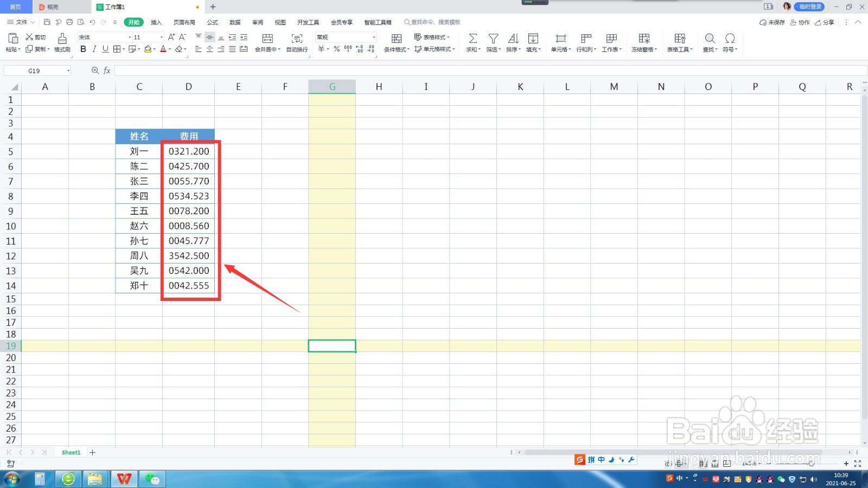Viewport: 868px width, 488px height.
Task: Switch to the Page Layout (页面布局) tab
Action: pos(184,22)
